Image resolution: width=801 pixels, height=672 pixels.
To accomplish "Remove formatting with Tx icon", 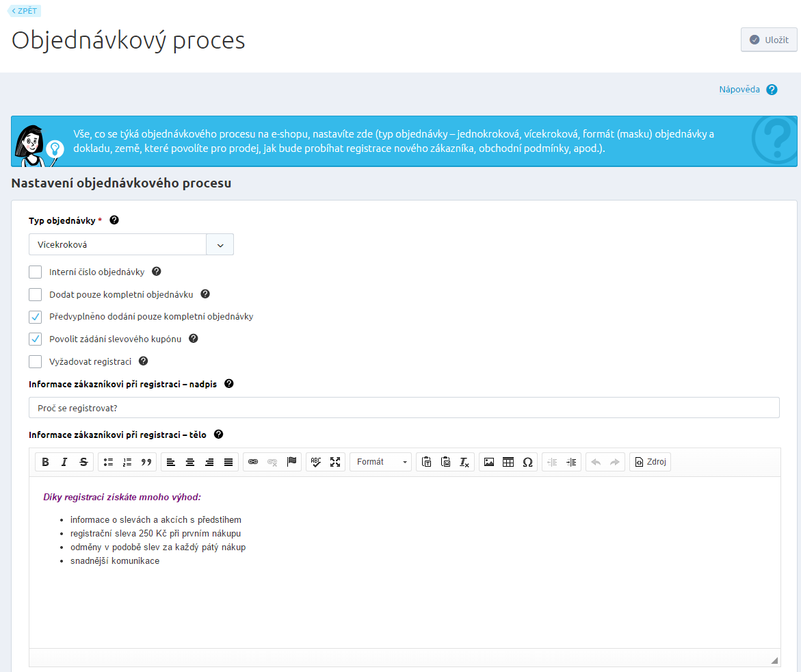I will [464, 462].
